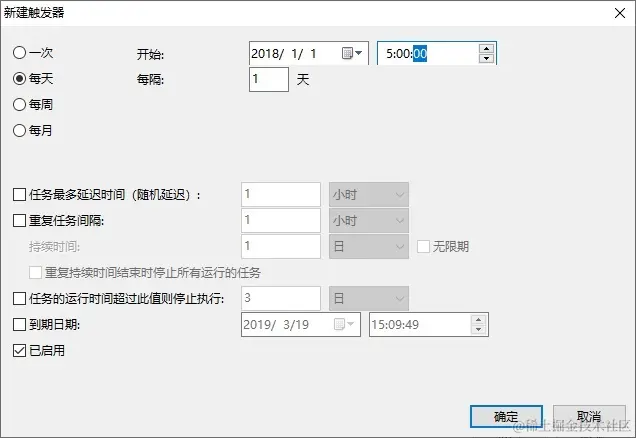Tick the 重复任务间隔 checkbox
This screenshot has height=438, width=636.
pos(19,221)
